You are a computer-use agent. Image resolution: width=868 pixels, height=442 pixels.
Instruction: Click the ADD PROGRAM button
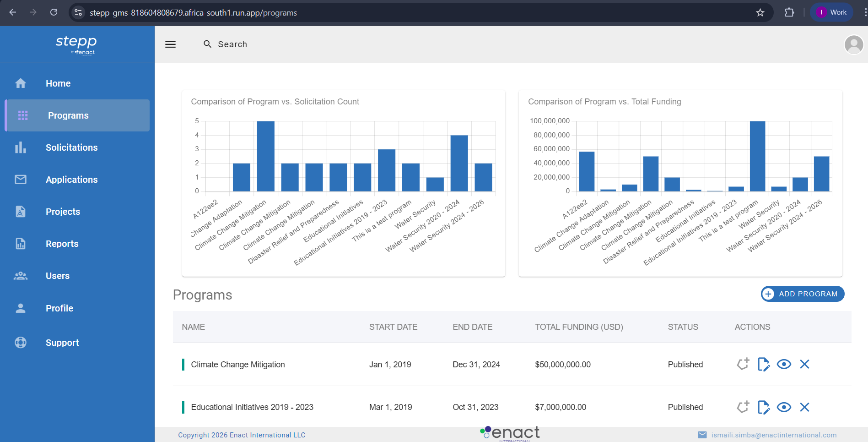point(803,294)
